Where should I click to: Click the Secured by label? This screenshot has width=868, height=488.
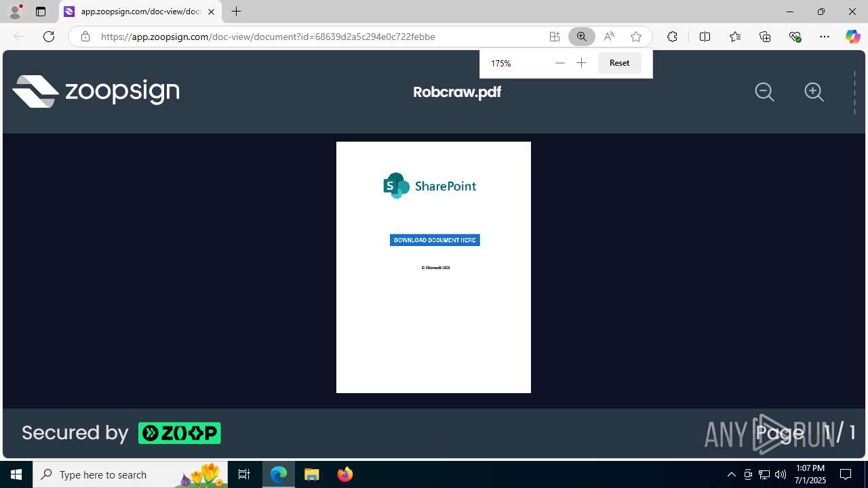(x=75, y=433)
